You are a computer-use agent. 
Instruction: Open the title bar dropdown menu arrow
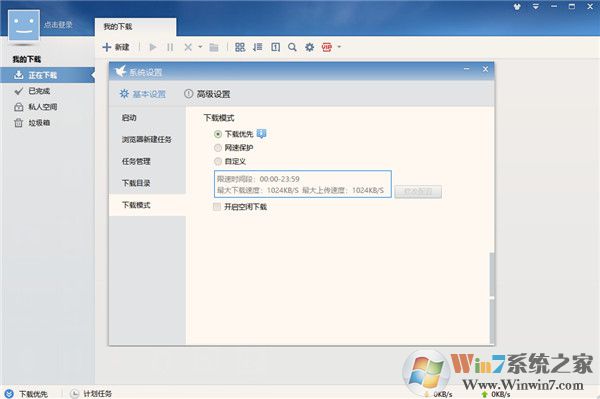536,7
